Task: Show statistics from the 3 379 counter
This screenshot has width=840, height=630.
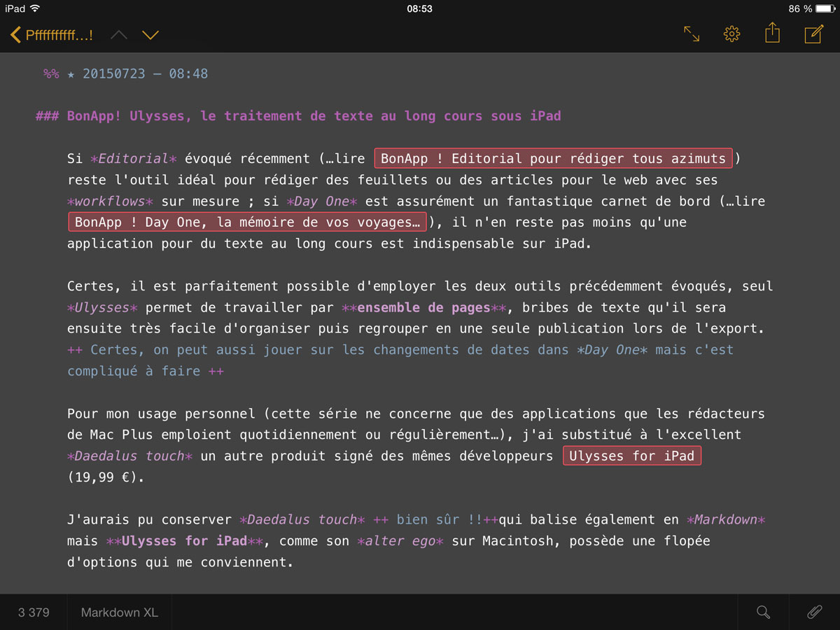Action: 34,612
